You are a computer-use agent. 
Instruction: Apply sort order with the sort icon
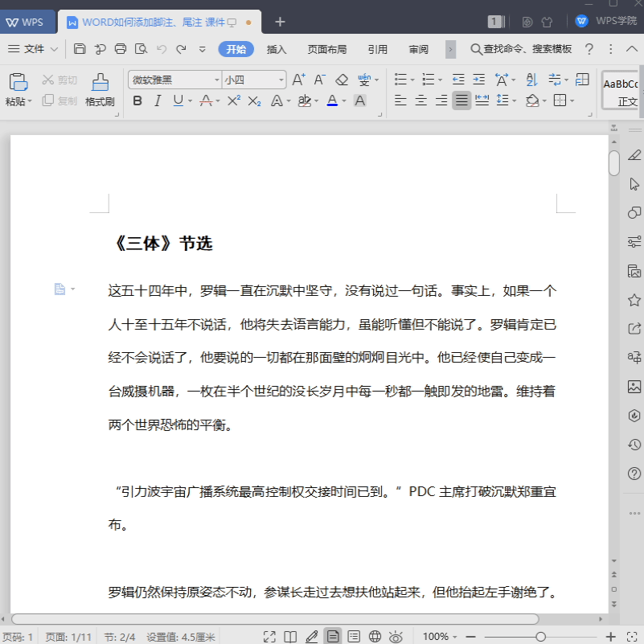pos(531,79)
